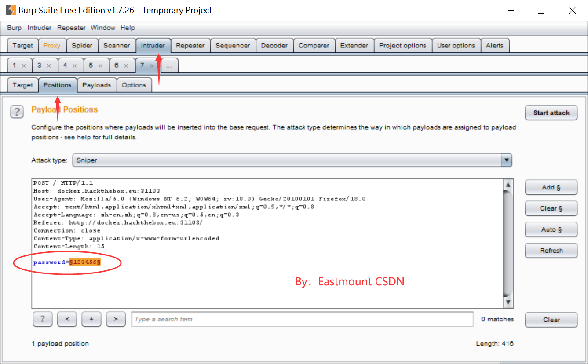The image size is (588, 364).
Task: Open help for Payload Positions section
Action: 17,112
